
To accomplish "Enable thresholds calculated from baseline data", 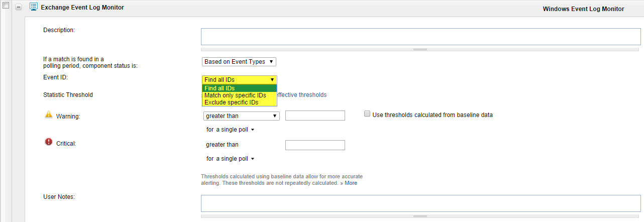I will pyautogui.click(x=367, y=115).
